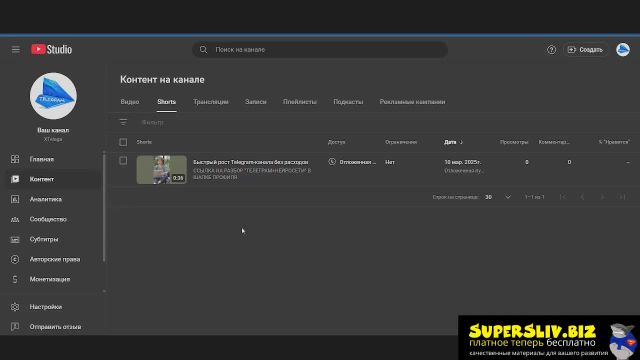Tick the checkbox for the Telegram short
Screen dimensions: 640x360
(x=123, y=161)
